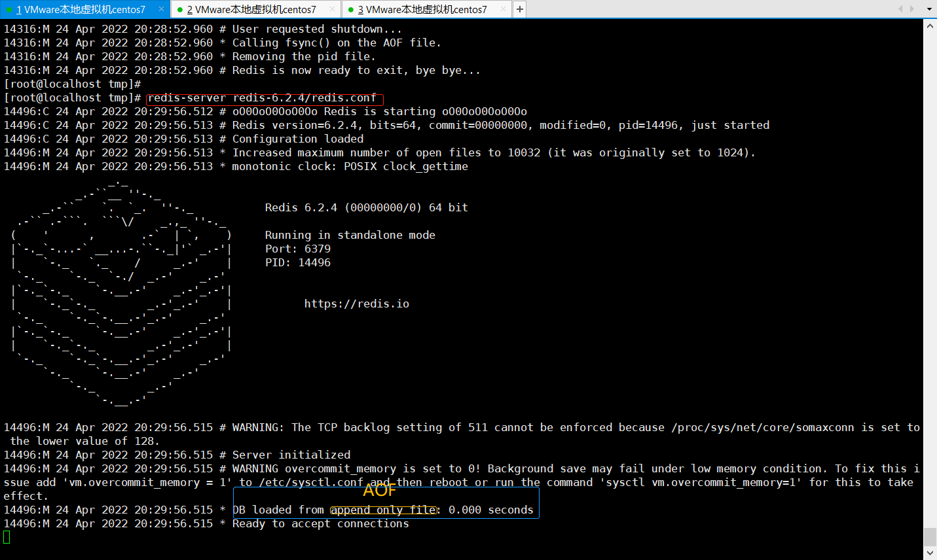Click the 'Calling fsync() on the AOF file.' line

tap(223, 43)
